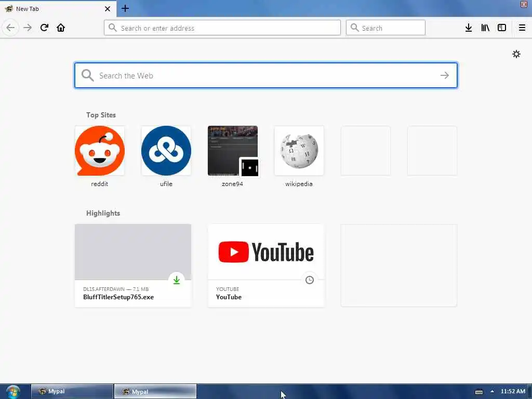The width and height of the screenshot is (532, 399).
Task: Open the Windows Start button
Action: click(13, 392)
